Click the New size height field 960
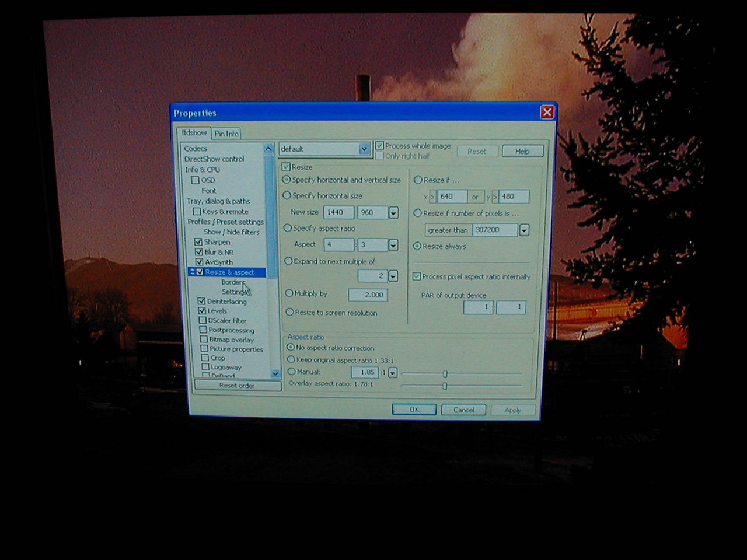The height and width of the screenshot is (560, 747). point(373,212)
